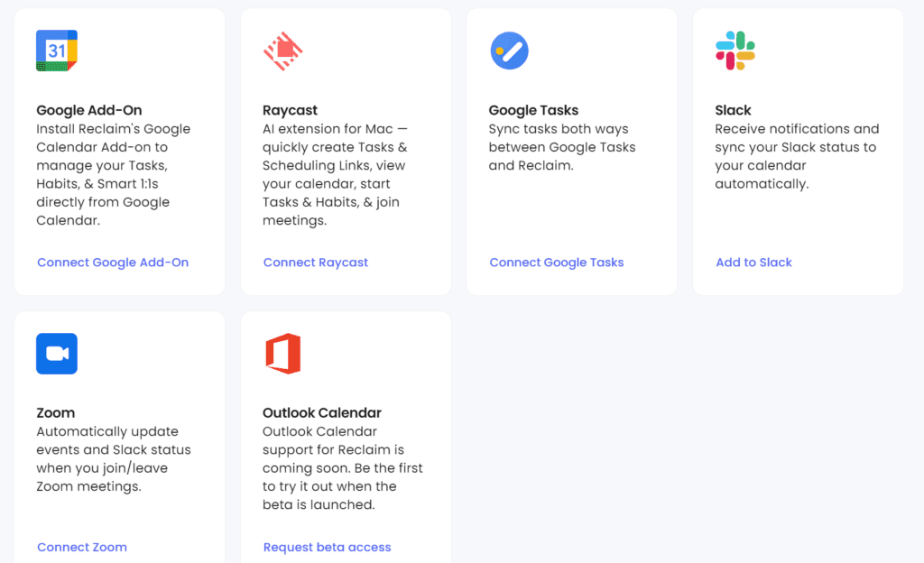Click the Slack logo icon

pyautogui.click(x=735, y=51)
